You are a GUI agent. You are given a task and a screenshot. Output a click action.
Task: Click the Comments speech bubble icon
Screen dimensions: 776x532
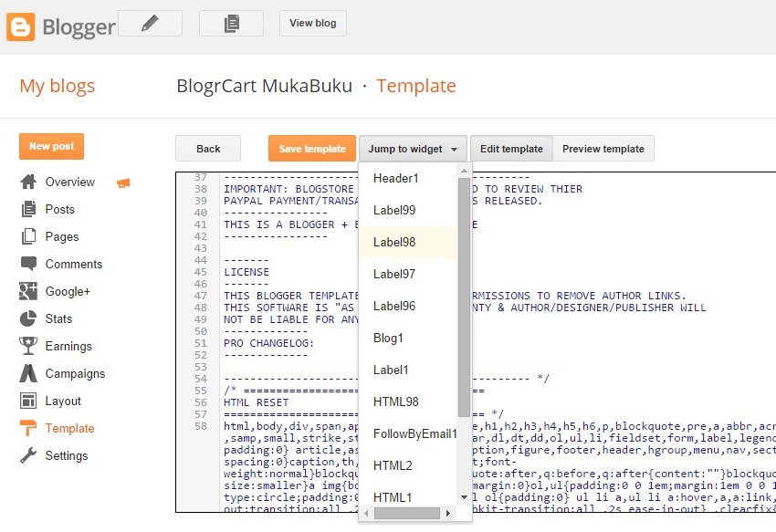(x=28, y=264)
